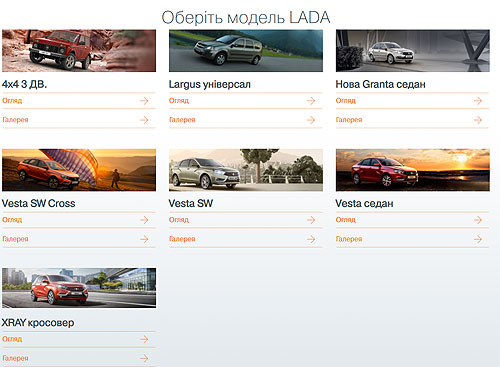This screenshot has width=500, height=367.
Task: Click the arrow beside Largus універсал Огляд
Action: [x=311, y=101]
